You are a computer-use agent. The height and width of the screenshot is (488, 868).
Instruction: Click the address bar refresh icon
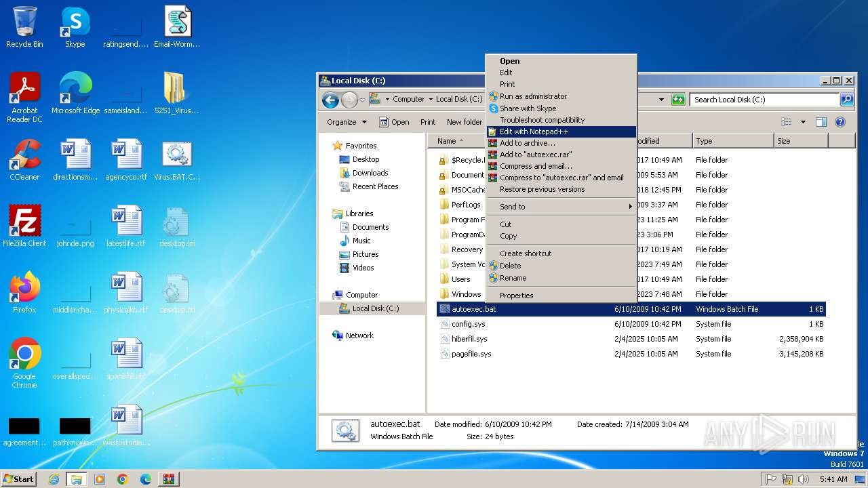pyautogui.click(x=678, y=100)
